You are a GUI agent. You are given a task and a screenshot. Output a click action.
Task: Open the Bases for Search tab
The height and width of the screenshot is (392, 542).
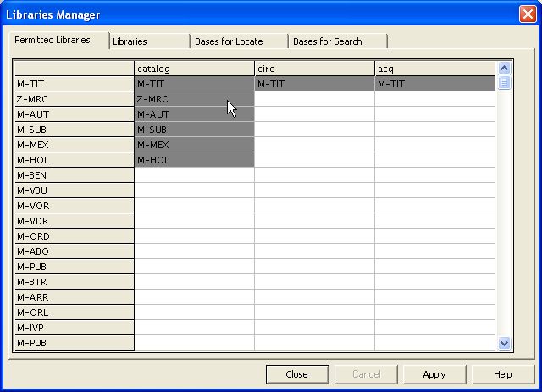click(x=338, y=41)
